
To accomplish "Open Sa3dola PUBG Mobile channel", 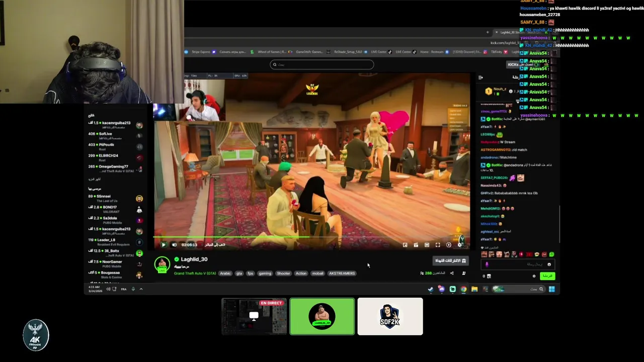I will [115, 220].
